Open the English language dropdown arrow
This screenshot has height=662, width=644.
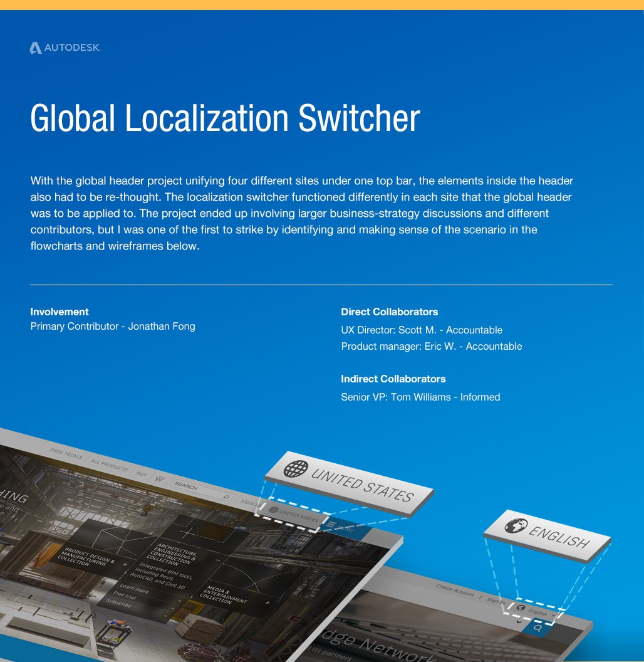click(554, 616)
